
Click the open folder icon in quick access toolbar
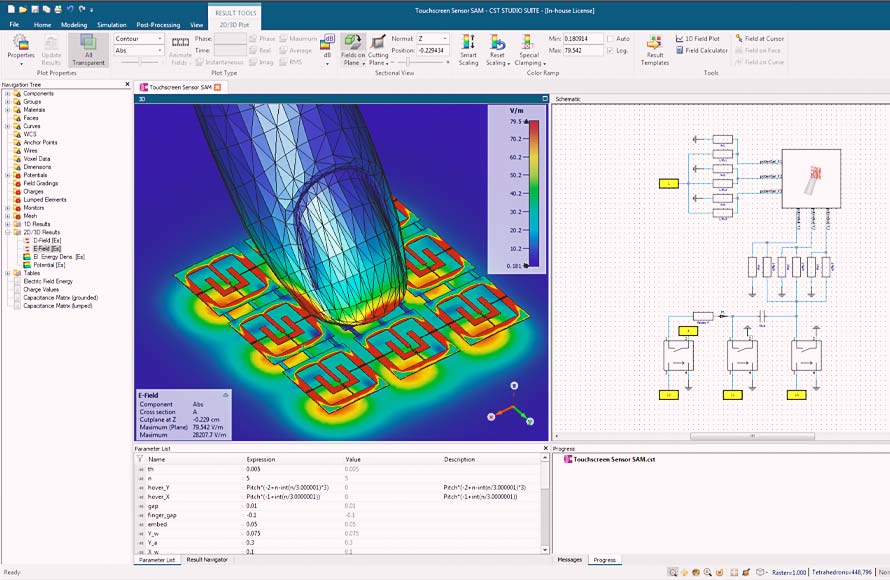tap(23, 9)
